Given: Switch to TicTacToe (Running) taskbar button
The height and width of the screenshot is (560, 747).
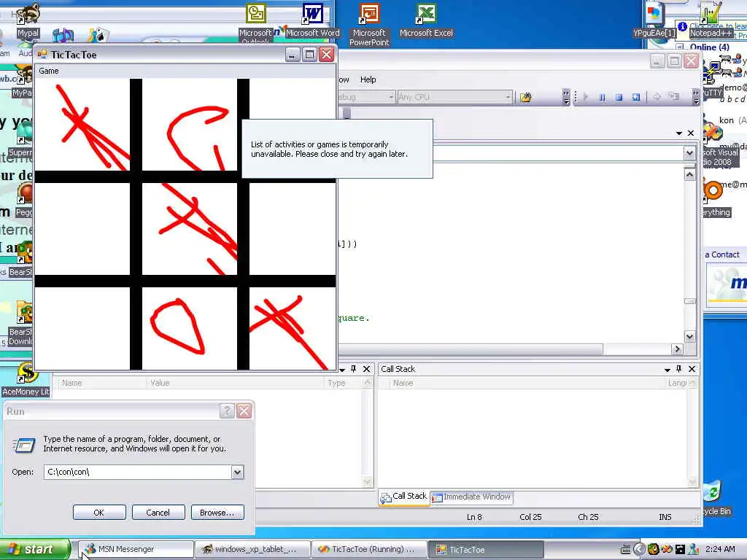Looking at the screenshot, I should click(x=369, y=550).
